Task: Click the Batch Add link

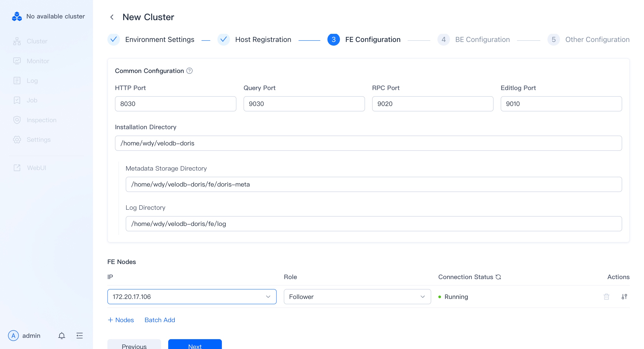Action: (x=160, y=320)
